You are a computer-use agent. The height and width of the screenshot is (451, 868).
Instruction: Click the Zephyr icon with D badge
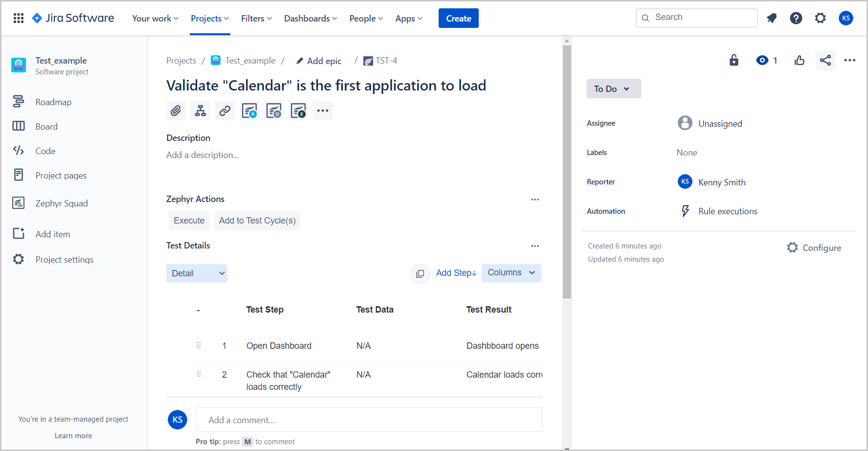(x=274, y=111)
